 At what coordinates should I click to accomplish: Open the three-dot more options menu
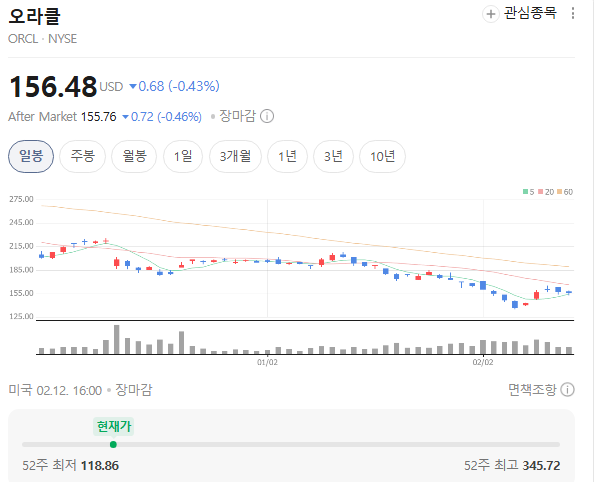pos(573,14)
